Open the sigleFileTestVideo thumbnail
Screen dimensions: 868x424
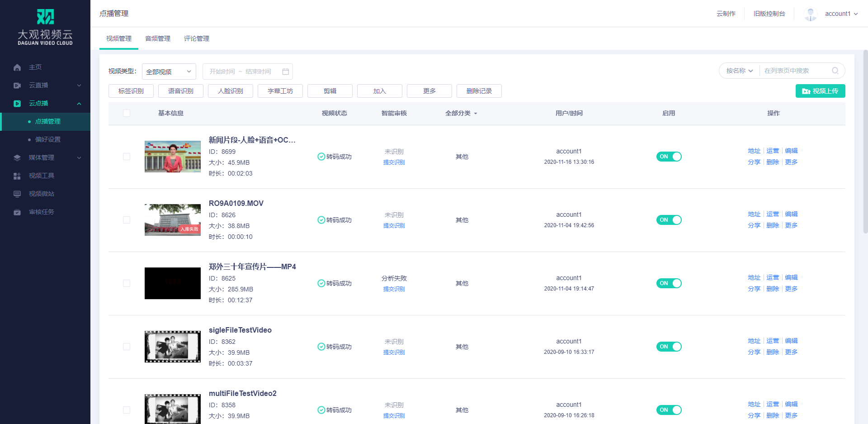point(172,347)
